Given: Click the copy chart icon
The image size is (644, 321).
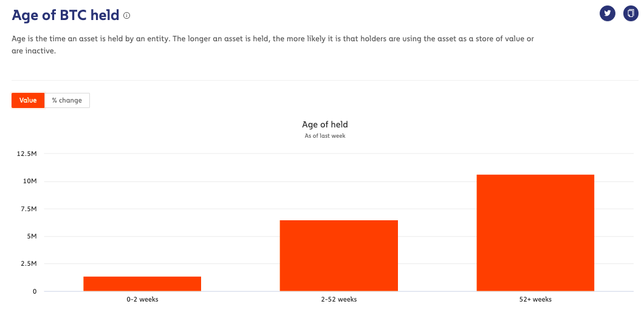Looking at the screenshot, I should [x=631, y=13].
